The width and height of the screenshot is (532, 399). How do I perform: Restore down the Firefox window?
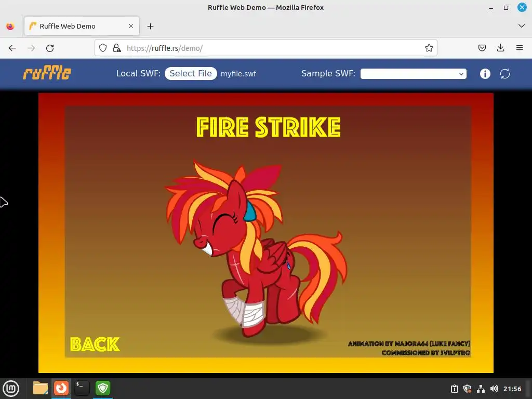pos(506,7)
